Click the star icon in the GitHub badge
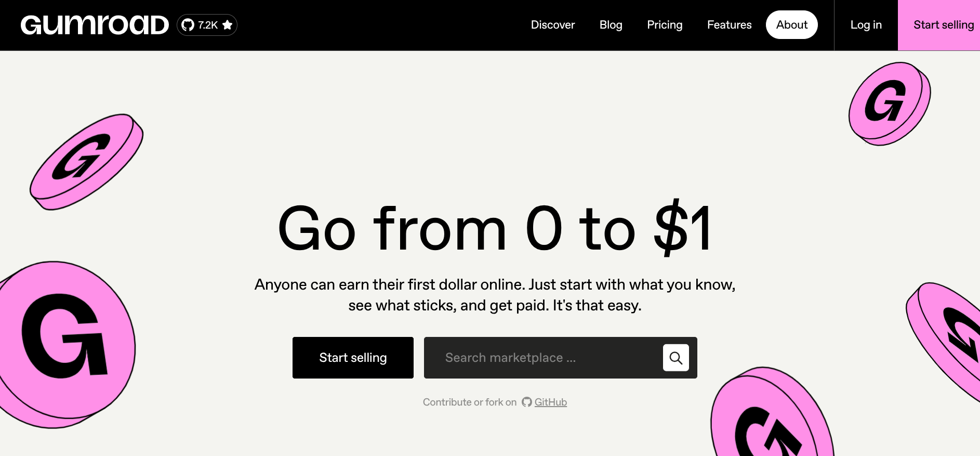980x456 pixels. [227, 25]
